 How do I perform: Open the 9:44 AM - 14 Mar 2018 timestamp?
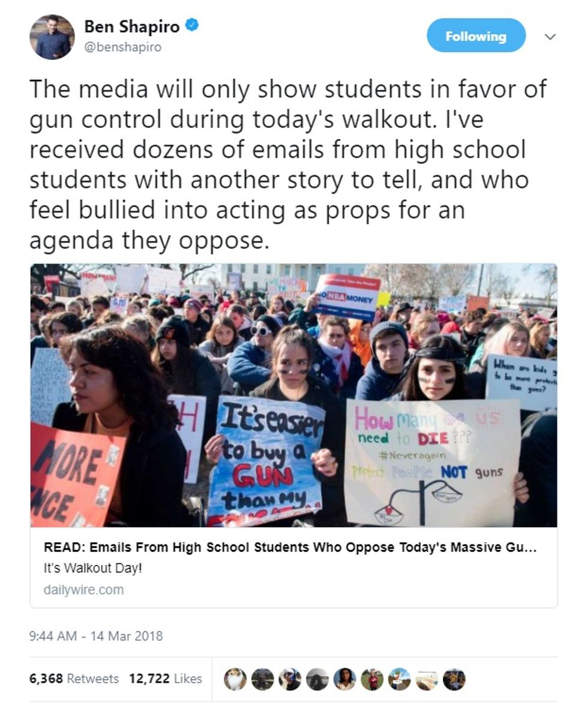coord(96,636)
